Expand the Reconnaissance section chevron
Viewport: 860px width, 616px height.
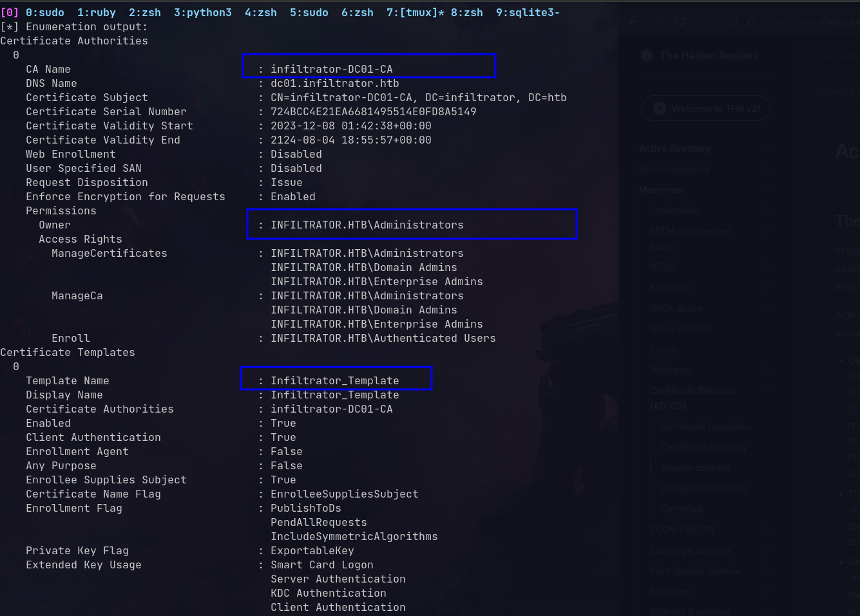(767, 169)
